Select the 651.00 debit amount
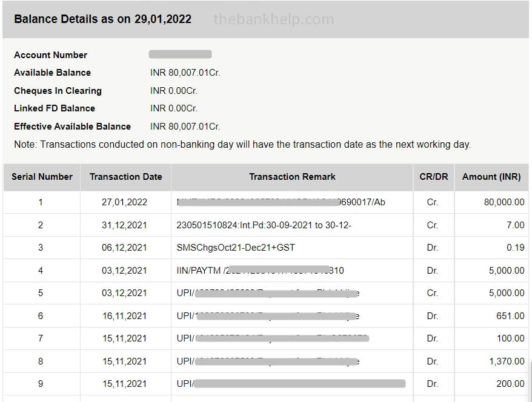Screen dimensions: 532x402 510,316
